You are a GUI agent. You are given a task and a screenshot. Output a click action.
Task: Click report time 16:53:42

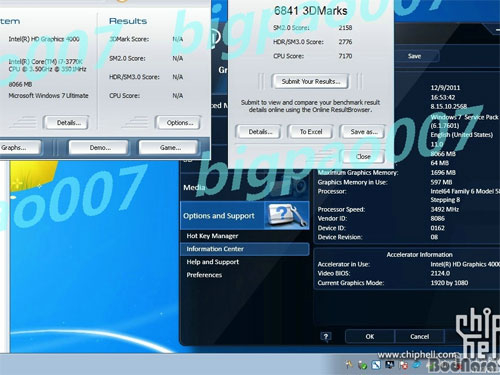[443, 97]
